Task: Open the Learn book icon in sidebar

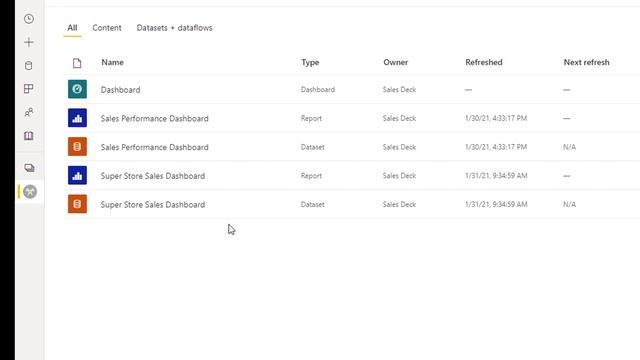Action: (x=29, y=136)
